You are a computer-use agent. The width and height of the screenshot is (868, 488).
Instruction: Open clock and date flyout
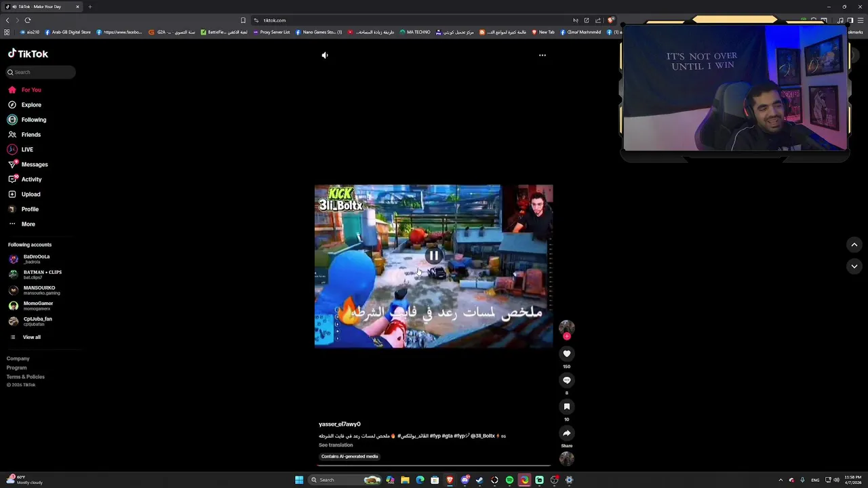(x=853, y=480)
